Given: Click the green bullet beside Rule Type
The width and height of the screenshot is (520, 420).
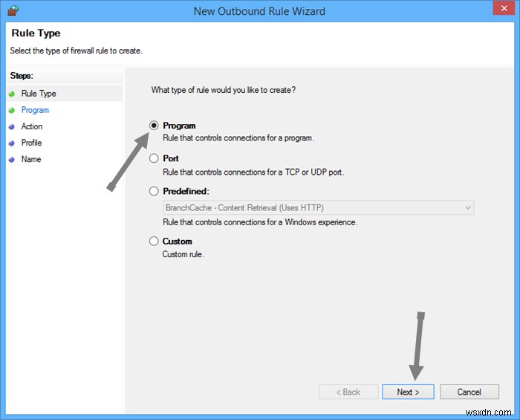Looking at the screenshot, I should tap(12, 94).
